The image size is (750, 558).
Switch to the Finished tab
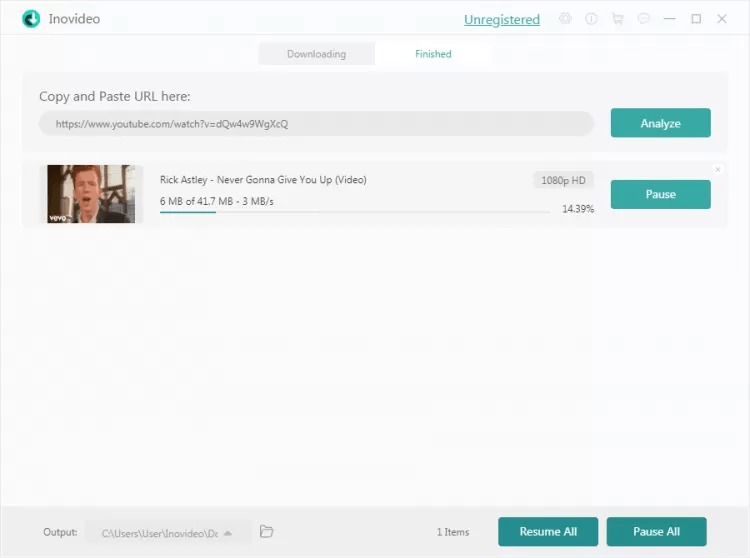click(x=433, y=54)
